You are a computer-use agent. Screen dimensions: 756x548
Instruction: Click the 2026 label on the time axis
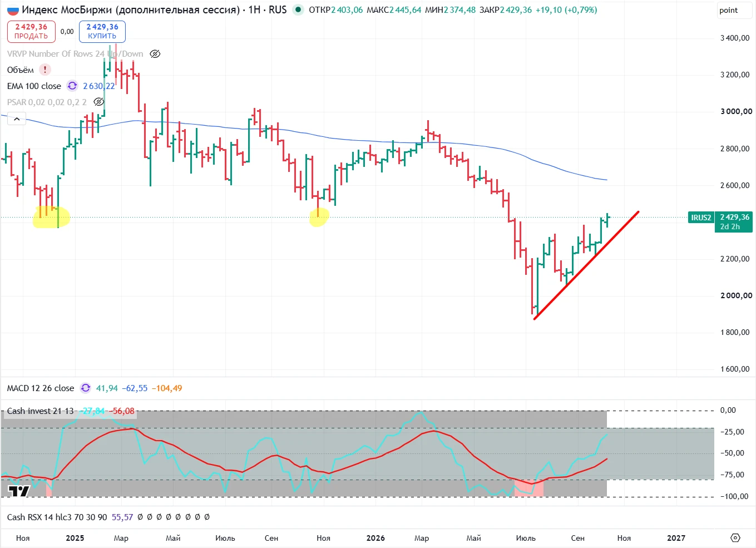(x=375, y=537)
